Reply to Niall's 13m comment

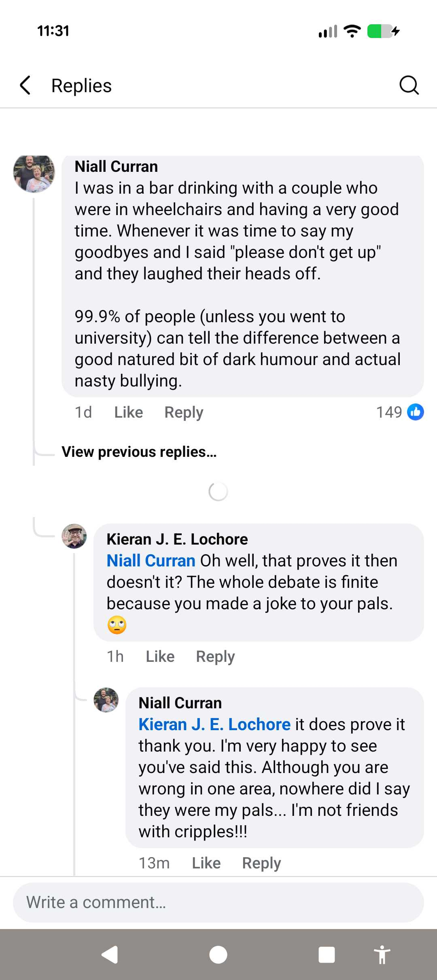point(261,863)
